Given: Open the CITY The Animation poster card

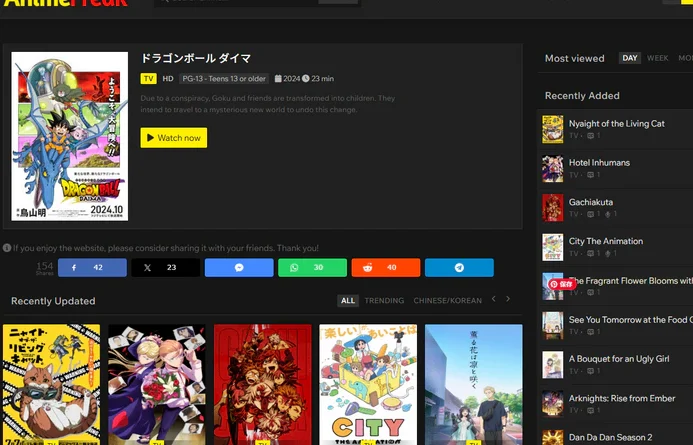Looking at the screenshot, I should [x=368, y=384].
